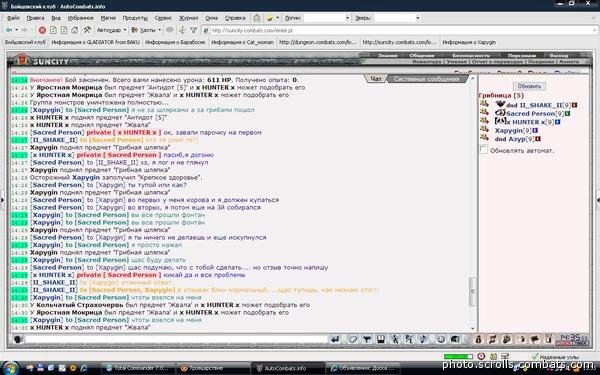Screen dimensions: 600x375
Task: Click the chat vertical scrollbar thumb
Action: pos(473,292)
